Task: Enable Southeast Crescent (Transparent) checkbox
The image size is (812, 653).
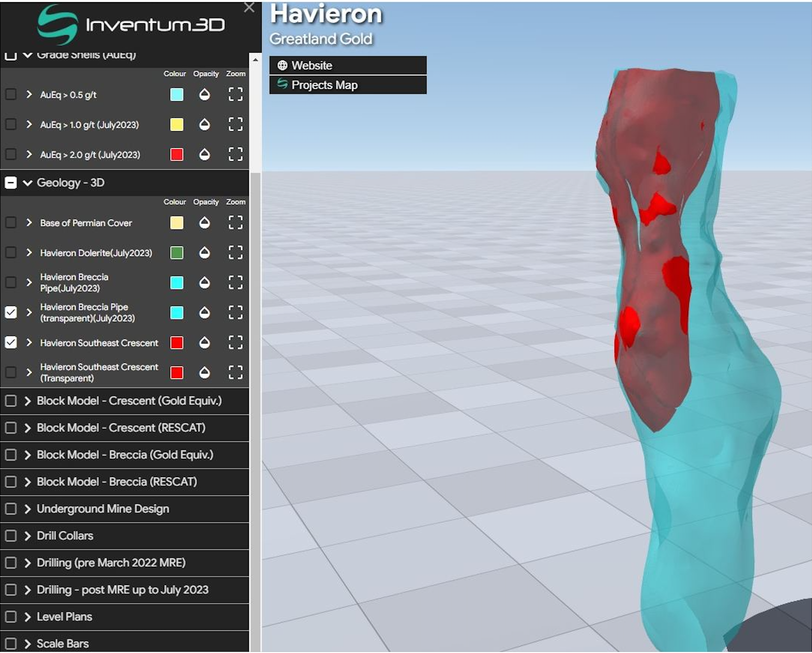Action: (11, 372)
